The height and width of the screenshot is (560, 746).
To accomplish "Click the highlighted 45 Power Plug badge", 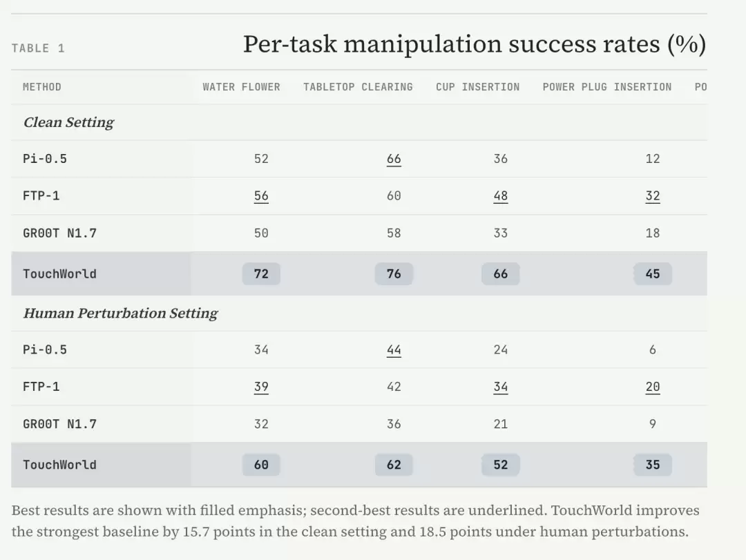I will pyautogui.click(x=653, y=273).
